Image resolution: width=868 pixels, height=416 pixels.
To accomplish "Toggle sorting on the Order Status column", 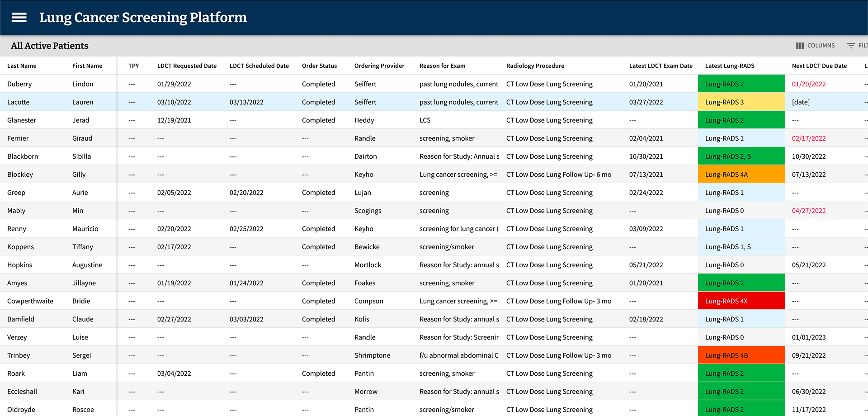I will 320,66.
